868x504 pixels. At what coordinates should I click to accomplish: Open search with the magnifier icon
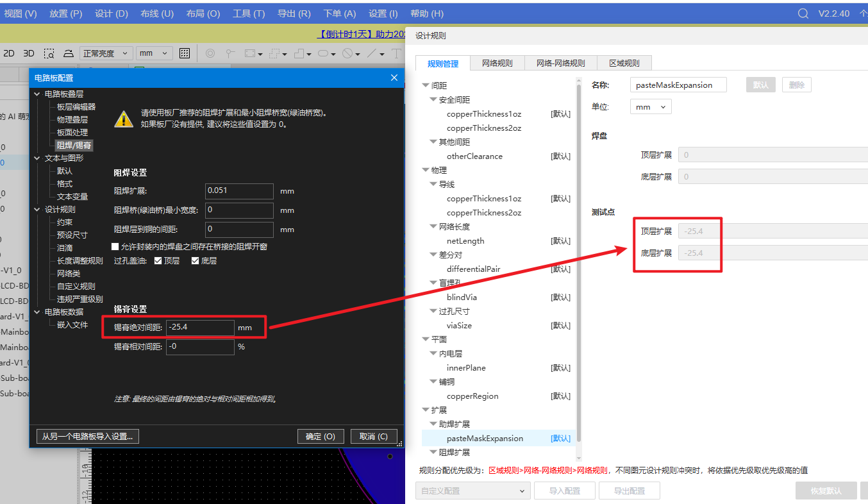(x=803, y=13)
